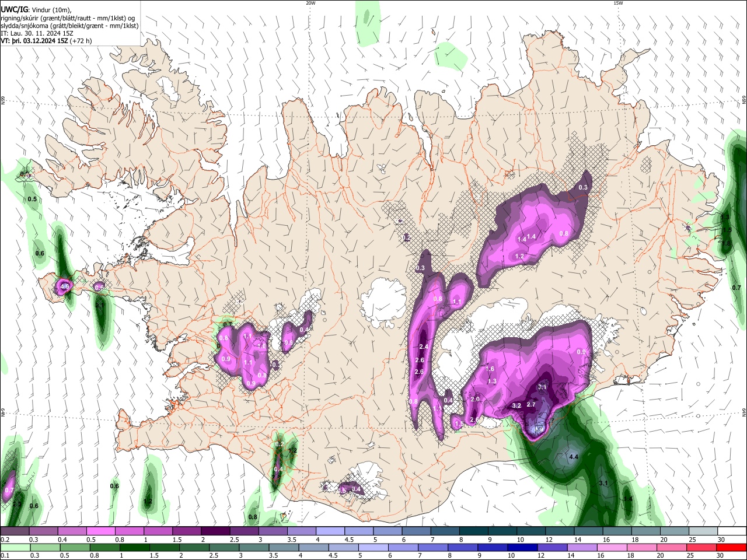The width and height of the screenshot is (747, 560).
Task: Pick the dark green 1–1.5 swatch on rain scale
Action: pyautogui.click(x=134, y=547)
